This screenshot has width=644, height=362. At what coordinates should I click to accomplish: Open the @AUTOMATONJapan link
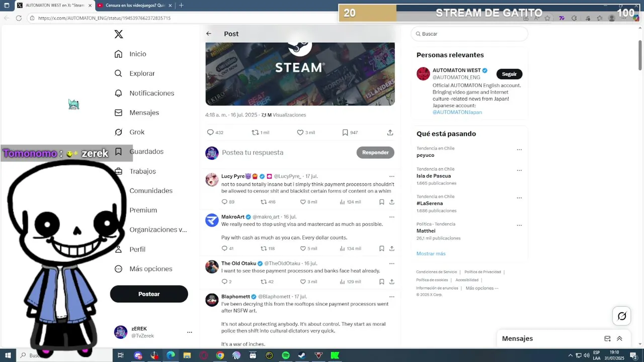(x=457, y=112)
